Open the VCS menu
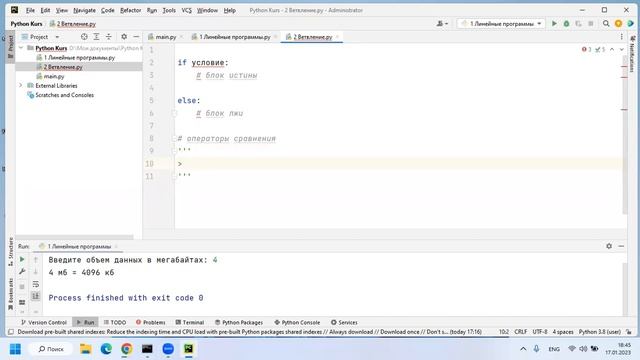The image size is (640, 360). (x=187, y=10)
